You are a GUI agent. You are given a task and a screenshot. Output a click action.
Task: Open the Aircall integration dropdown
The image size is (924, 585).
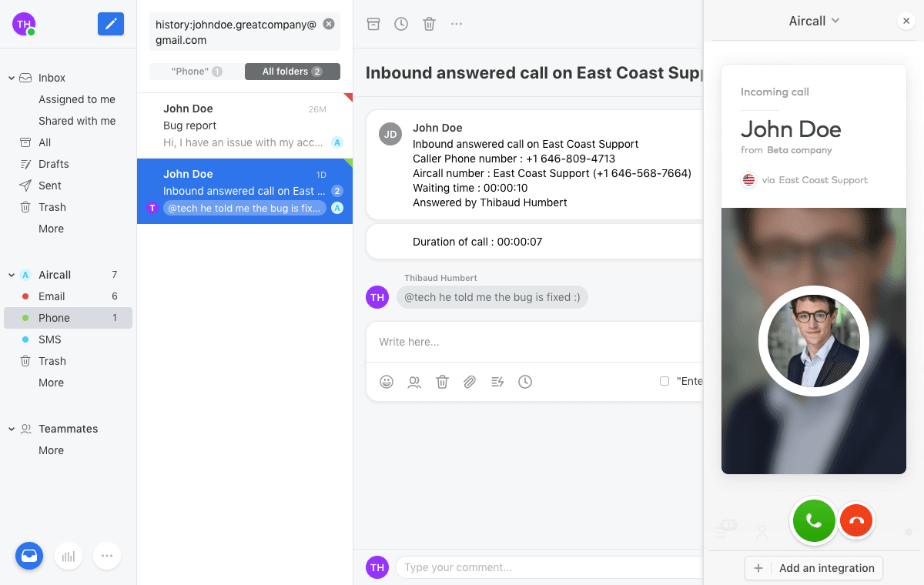(814, 22)
